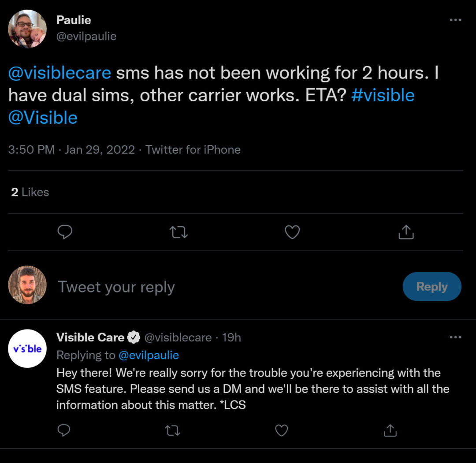
Task: Share the Visible Care reply
Action: click(390, 430)
